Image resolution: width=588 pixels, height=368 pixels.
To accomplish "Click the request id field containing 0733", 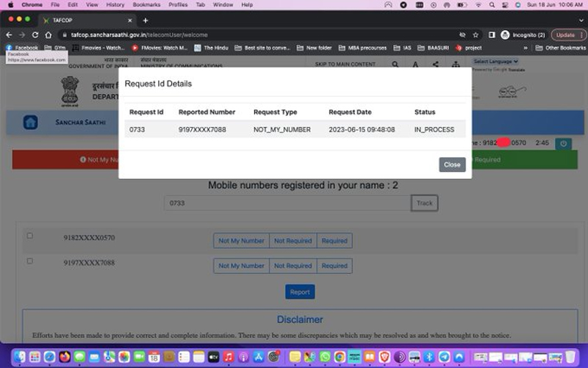I will (x=287, y=203).
